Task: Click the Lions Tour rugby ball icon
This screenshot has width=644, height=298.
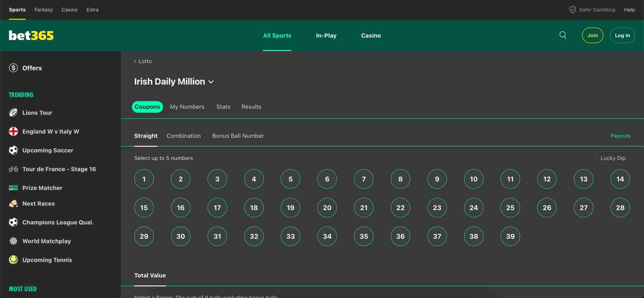Action: (x=13, y=113)
